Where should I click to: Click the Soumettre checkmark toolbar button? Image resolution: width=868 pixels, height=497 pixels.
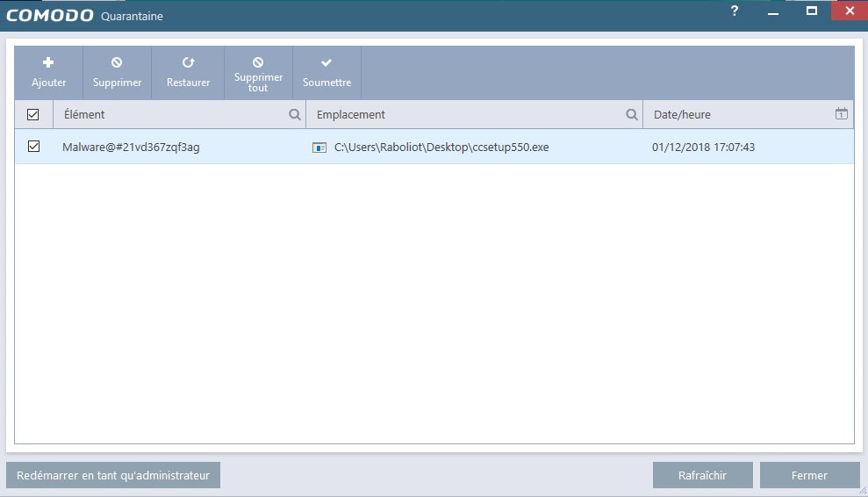pyautogui.click(x=326, y=73)
